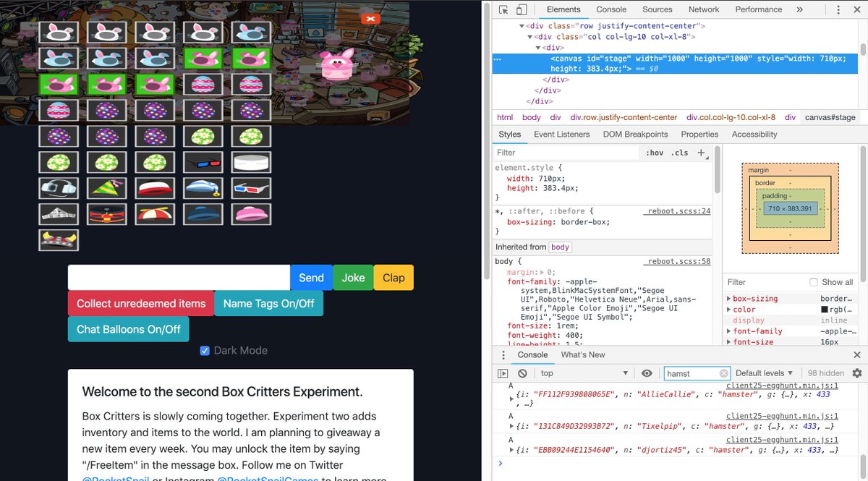This screenshot has width=868, height=481.
Task: Open the DevTools customize menu with three dots
Action: 837,9
